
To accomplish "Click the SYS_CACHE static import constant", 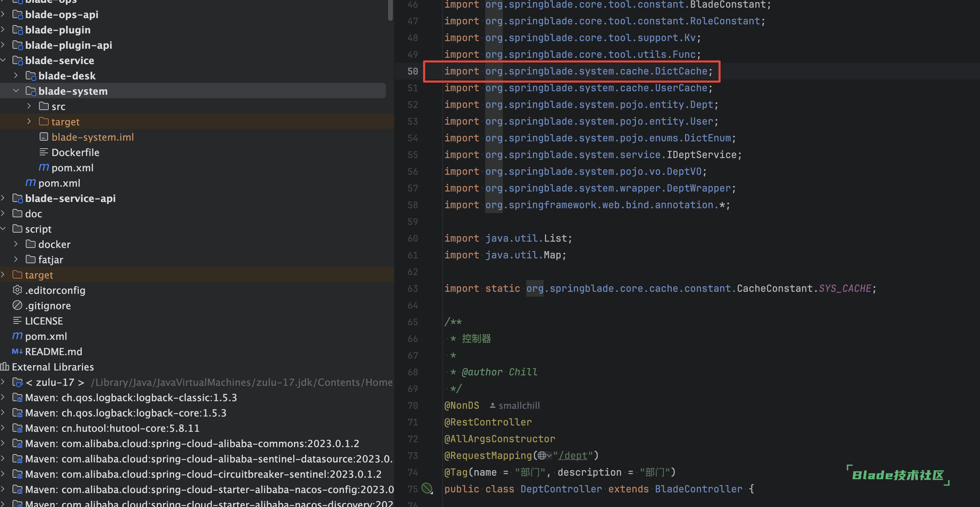I will [845, 289].
